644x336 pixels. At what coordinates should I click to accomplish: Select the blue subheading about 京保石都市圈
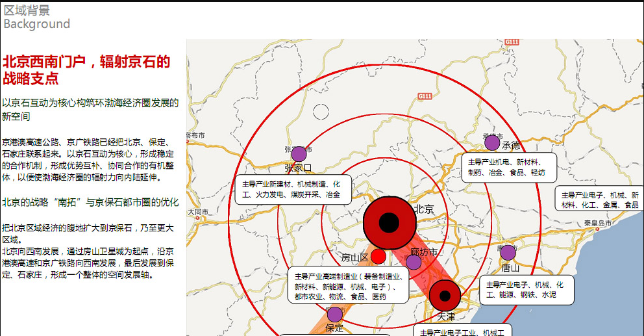coord(90,202)
